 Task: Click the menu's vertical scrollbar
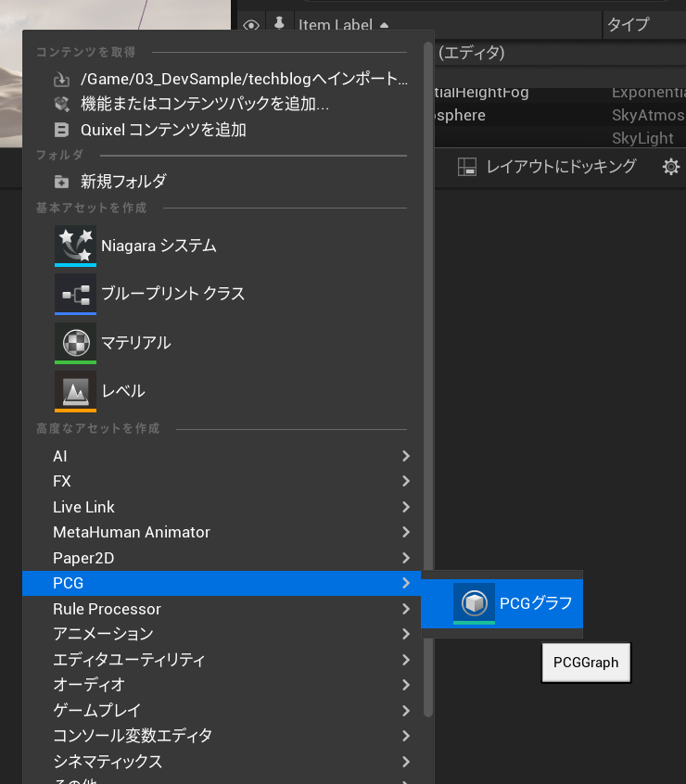[427, 380]
